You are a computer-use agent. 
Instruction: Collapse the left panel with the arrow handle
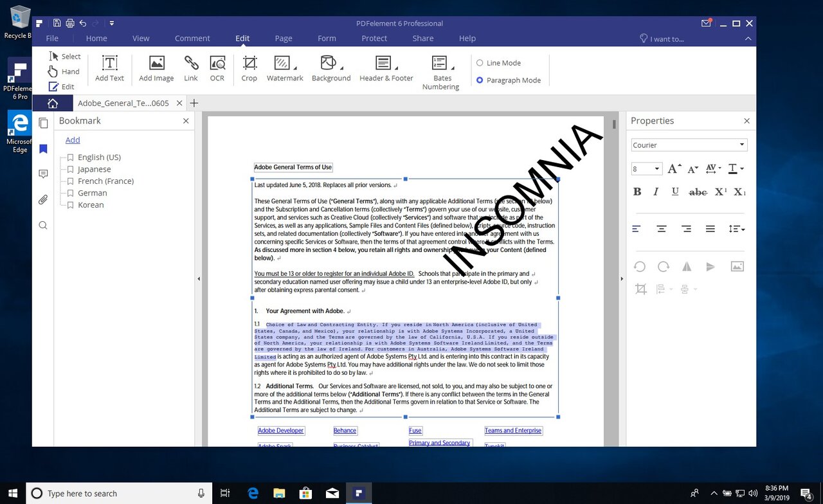click(x=198, y=279)
